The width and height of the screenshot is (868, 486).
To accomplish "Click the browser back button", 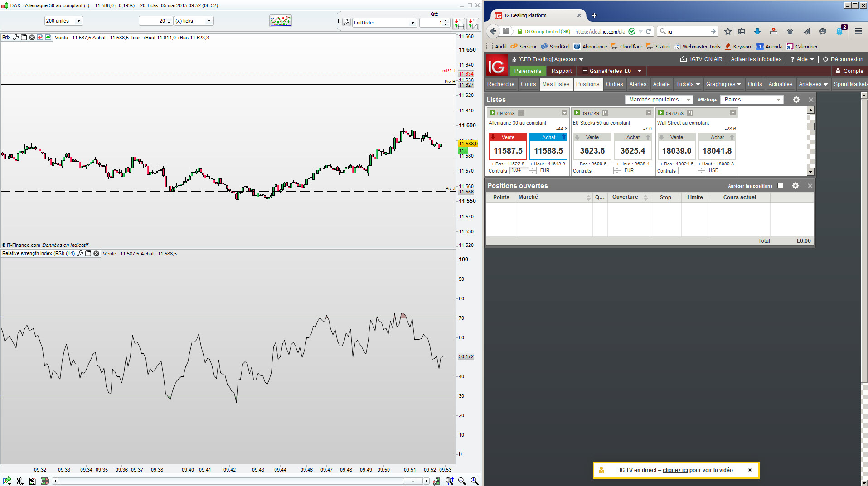I will 493,31.
